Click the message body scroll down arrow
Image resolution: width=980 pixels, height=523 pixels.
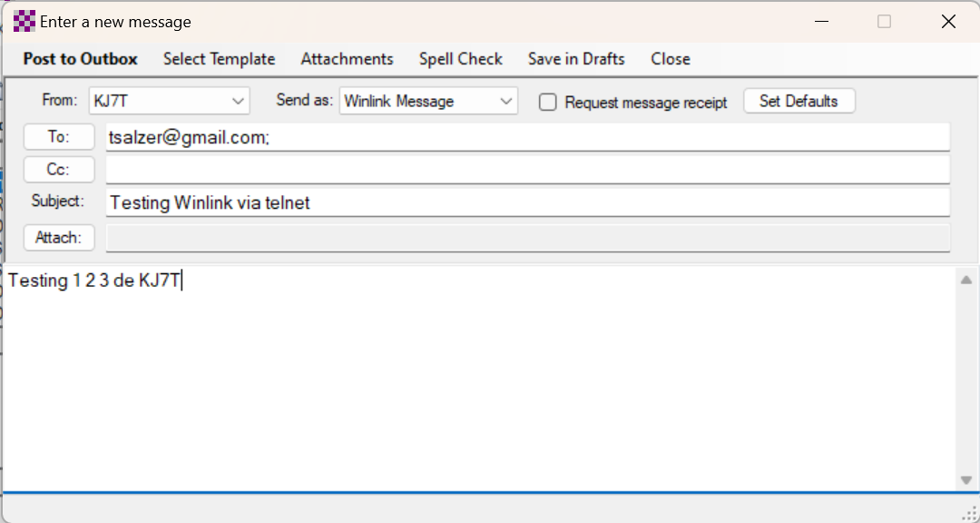tap(966, 480)
